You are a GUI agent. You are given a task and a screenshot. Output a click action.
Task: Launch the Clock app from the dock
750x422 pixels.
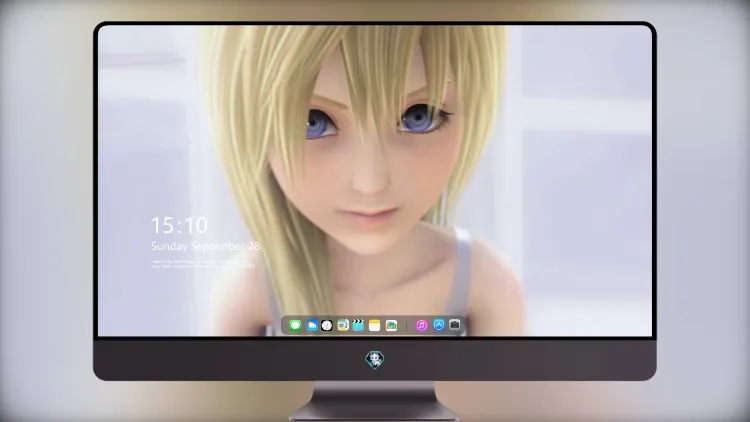(327, 326)
